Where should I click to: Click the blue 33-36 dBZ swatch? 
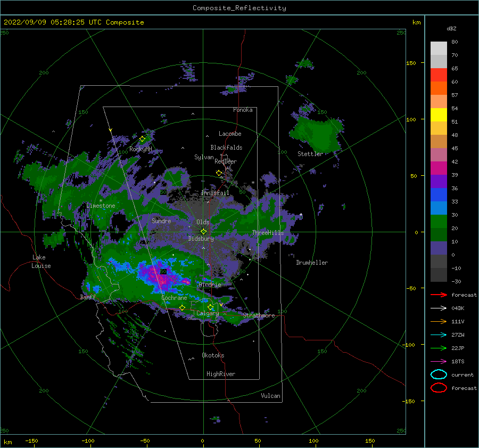point(439,195)
